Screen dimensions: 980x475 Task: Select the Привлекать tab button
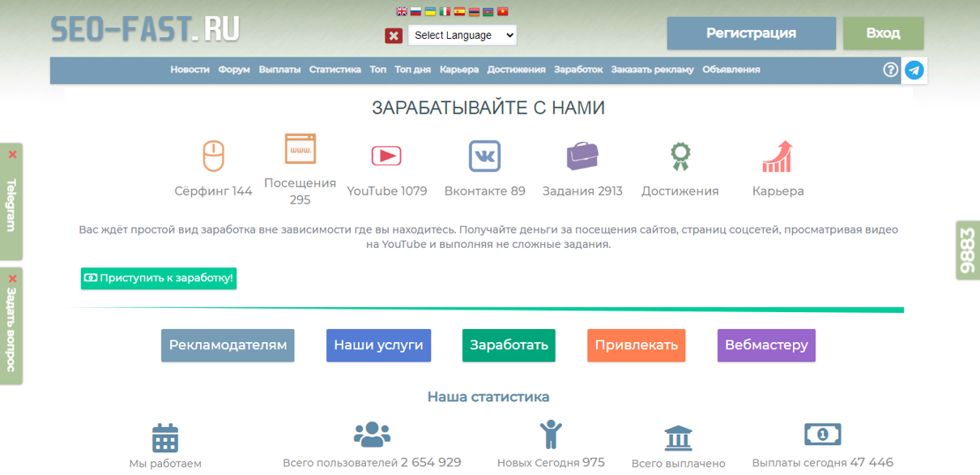[x=636, y=344]
